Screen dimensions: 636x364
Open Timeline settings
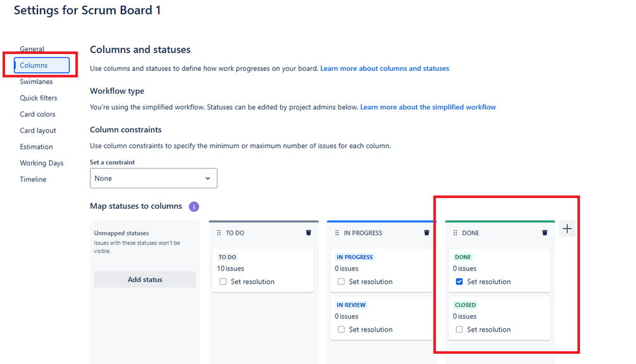[33, 179]
